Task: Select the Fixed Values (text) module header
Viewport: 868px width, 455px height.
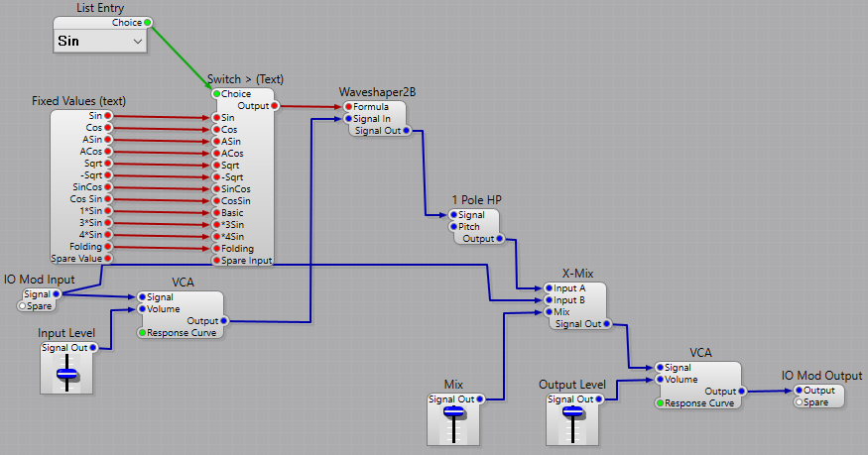Action: click(78, 101)
